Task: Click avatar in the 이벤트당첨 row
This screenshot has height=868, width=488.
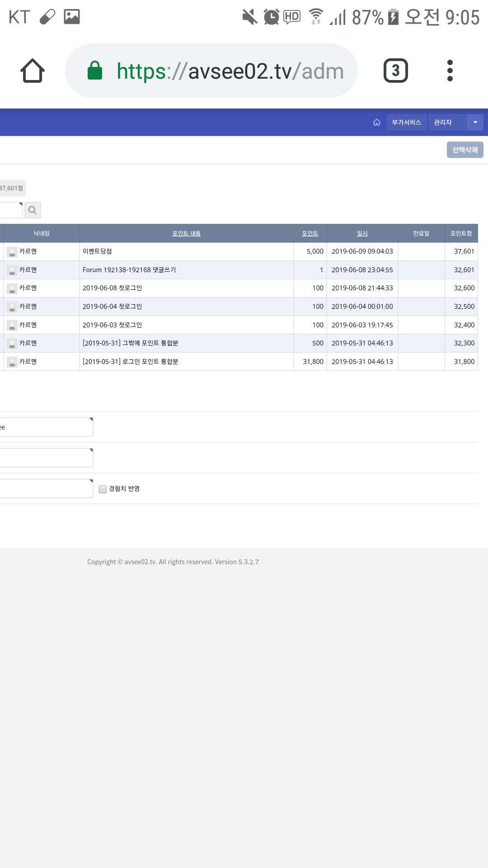Action: [x=12, y=252]
